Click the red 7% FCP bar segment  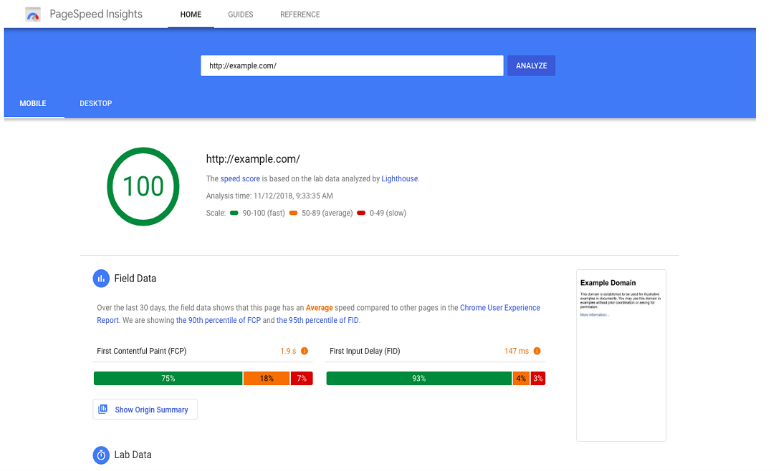click(302, 378)
